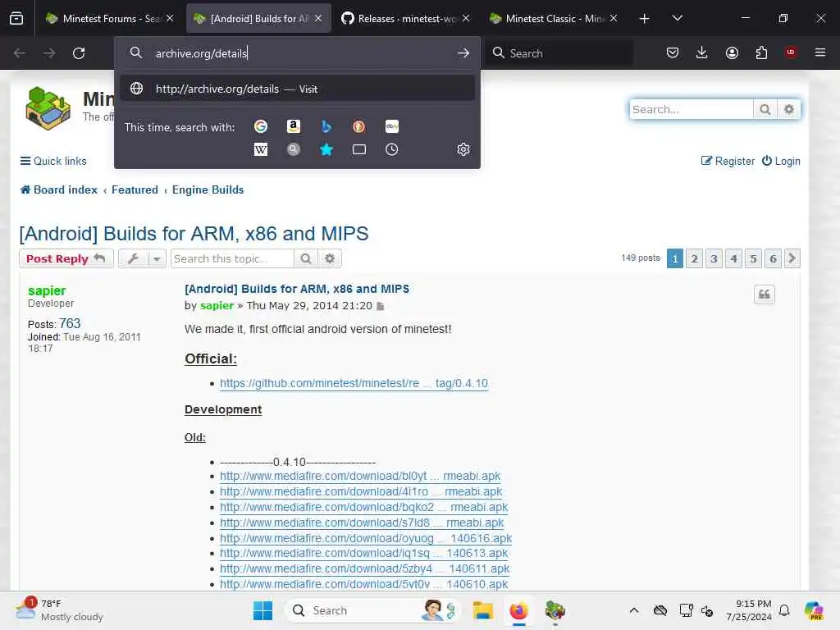Open Pocket save icon
Screen dimensions: 840x630
[673, 52]
